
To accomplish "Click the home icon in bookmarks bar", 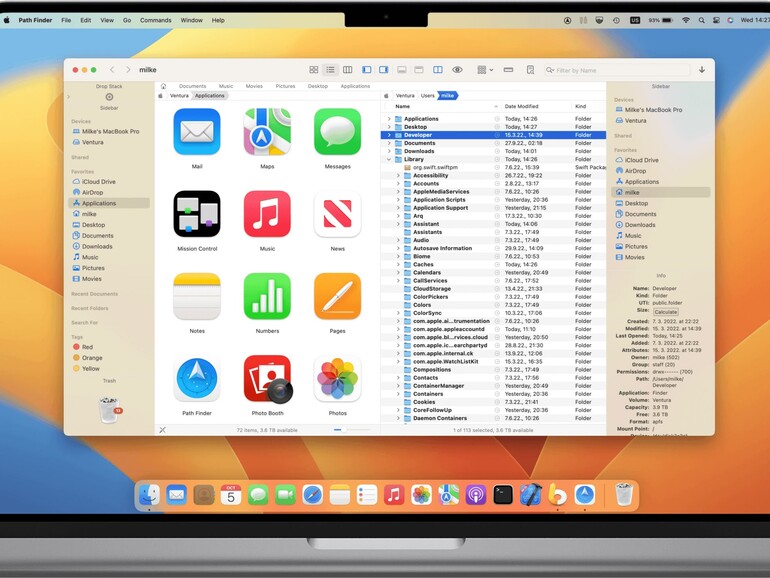I will [164, 86].
